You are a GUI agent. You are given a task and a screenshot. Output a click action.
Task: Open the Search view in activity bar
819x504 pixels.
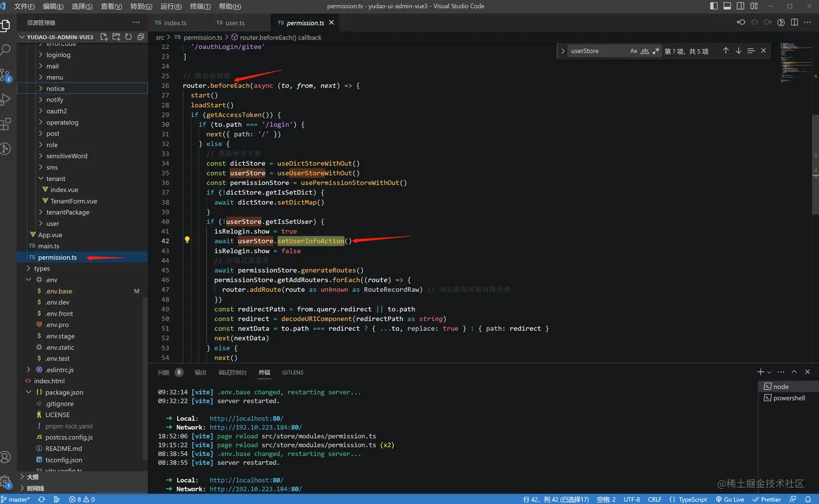tap(5, 50)
